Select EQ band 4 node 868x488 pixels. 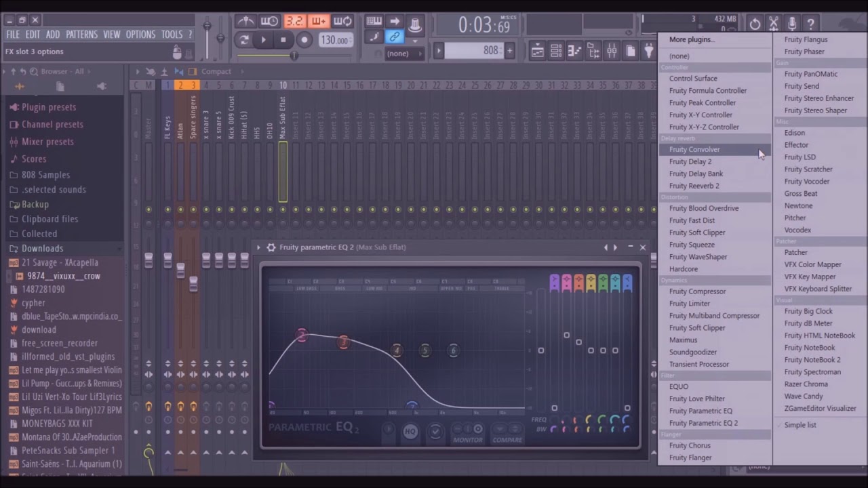(397, 350)
